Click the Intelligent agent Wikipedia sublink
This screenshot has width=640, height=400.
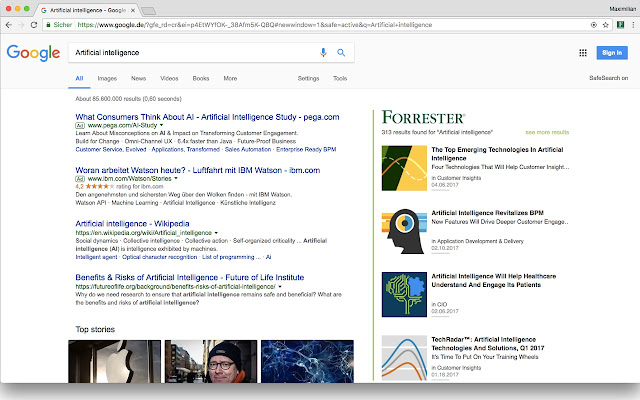point(96,257)
